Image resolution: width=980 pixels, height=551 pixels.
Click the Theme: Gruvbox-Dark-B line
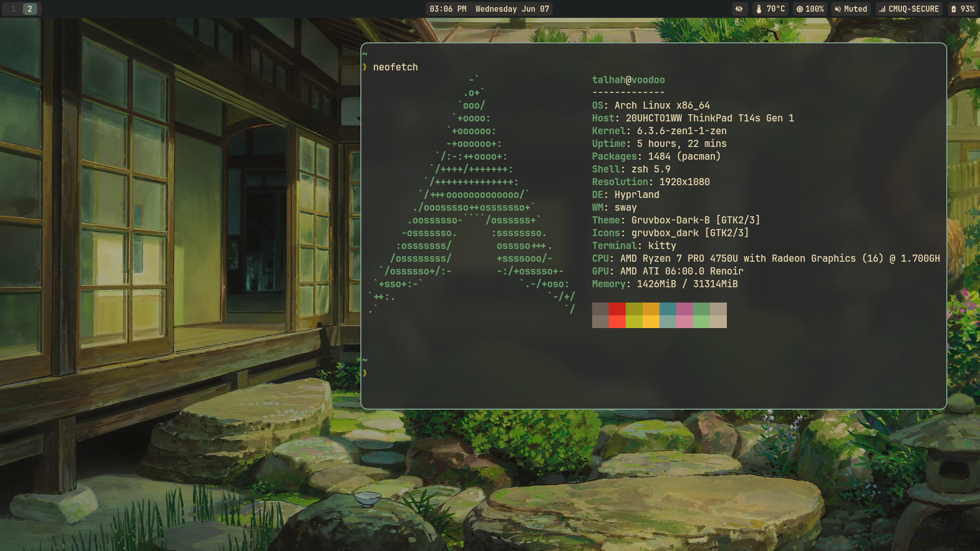[x=676, y=220]
